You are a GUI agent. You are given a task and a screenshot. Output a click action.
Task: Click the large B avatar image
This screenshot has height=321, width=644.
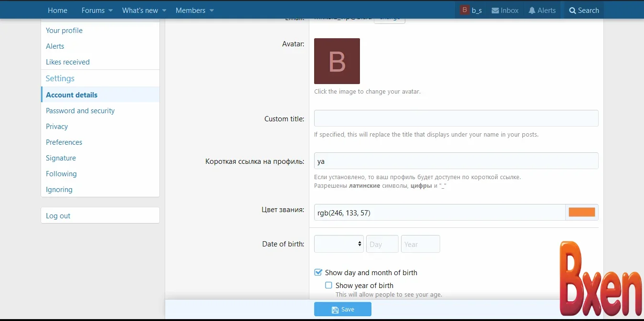pos(337,61)
